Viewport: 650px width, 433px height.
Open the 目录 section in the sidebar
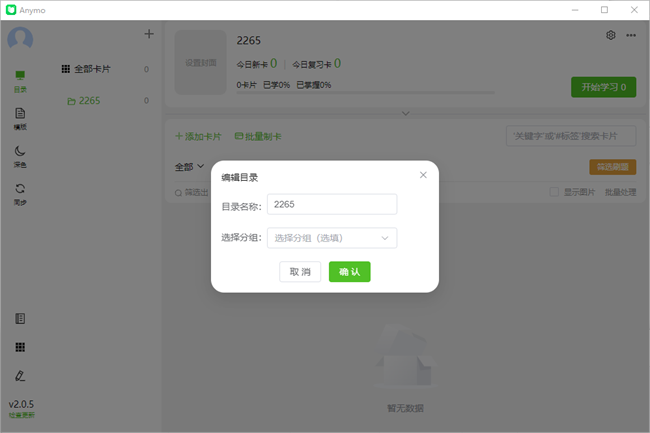20,80
